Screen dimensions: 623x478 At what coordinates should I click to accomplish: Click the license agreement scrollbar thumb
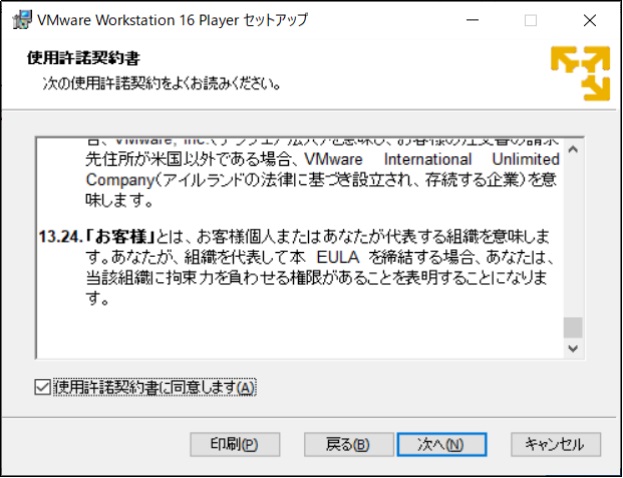click(x=573, y=328)
